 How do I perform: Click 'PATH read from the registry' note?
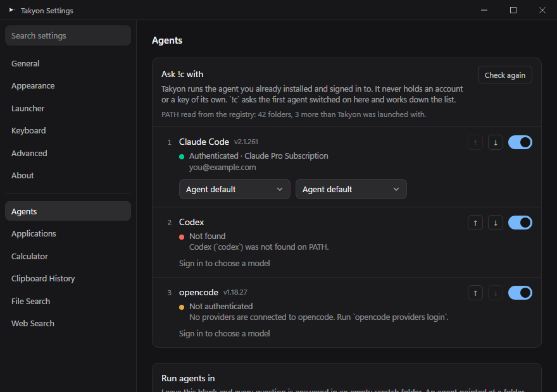point(294,114)
